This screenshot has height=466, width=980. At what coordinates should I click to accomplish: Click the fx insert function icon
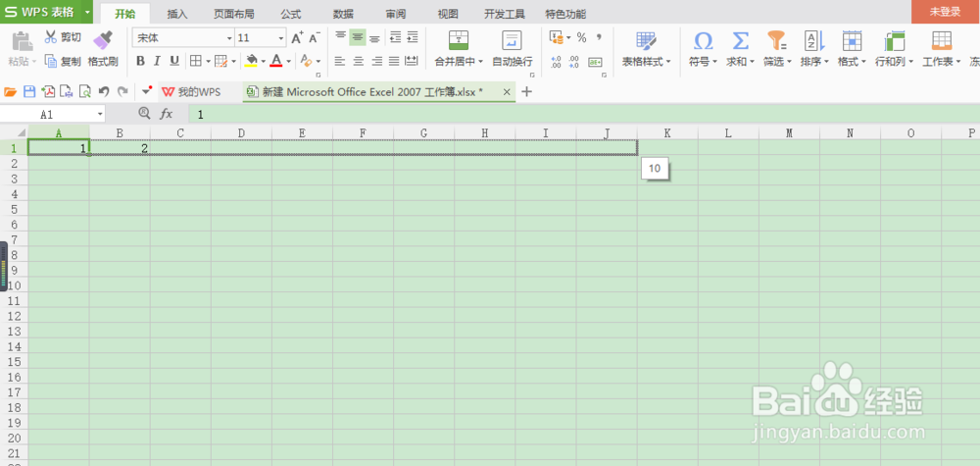click(x=167, y=114)
